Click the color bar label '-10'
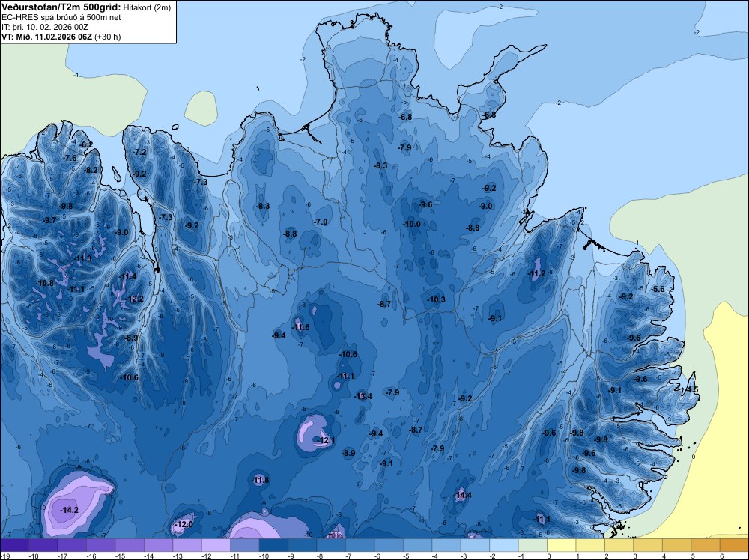 pyautogui.click(x=263, y=556)
